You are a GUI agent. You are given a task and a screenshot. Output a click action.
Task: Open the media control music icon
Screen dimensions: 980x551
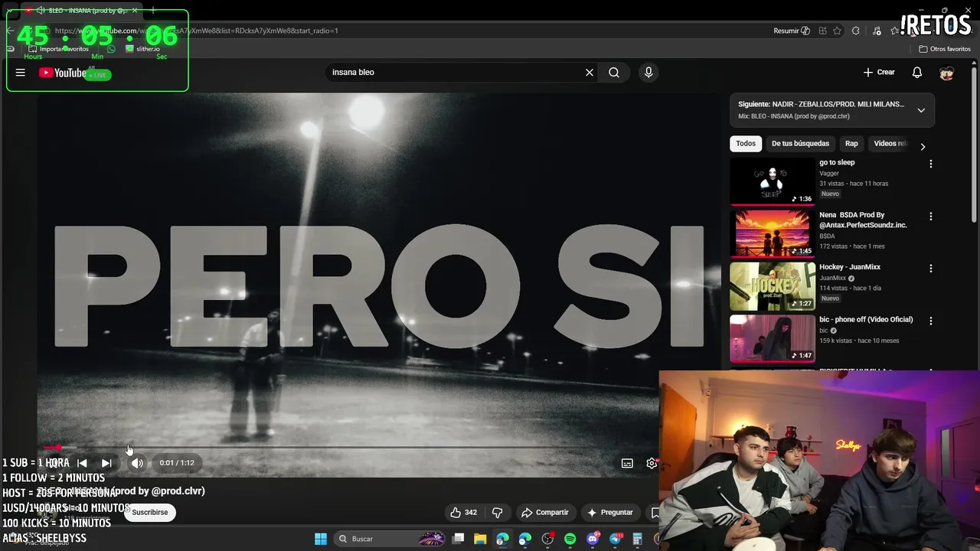pyautogui.click(x=877, y=31)
